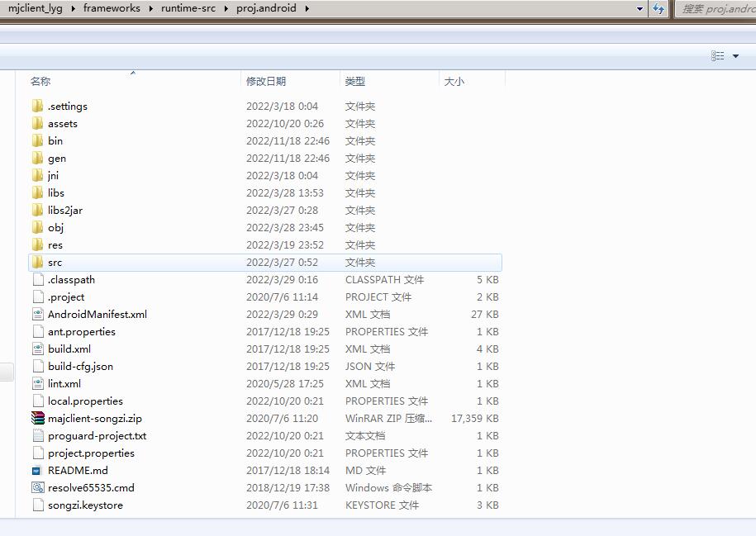
Task: Select the resolve65535.cmd file name
Action: pyautogui.click(x=91, y=488)
